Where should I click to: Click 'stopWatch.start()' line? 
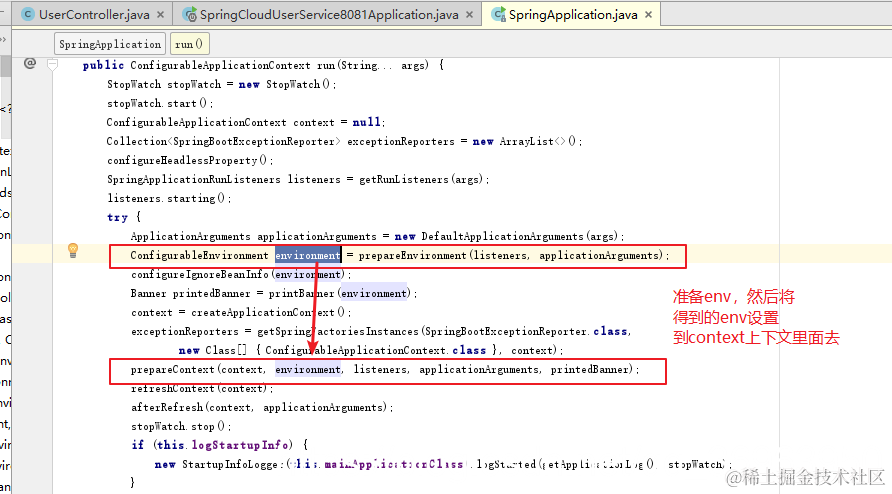click(160, 104)
